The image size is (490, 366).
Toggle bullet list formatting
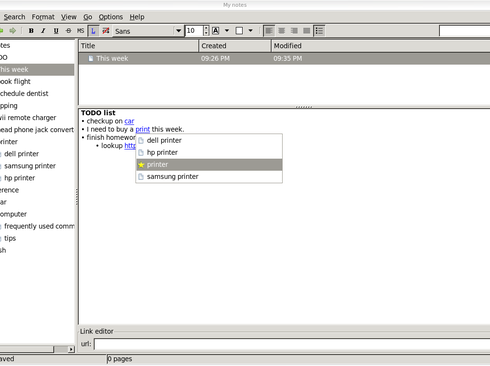click(319, 31)
